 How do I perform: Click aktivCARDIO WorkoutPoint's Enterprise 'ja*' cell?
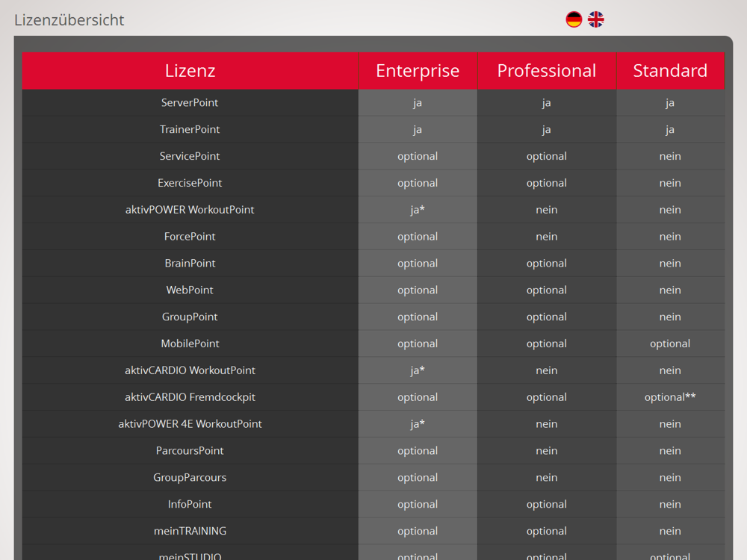(418, 370)
